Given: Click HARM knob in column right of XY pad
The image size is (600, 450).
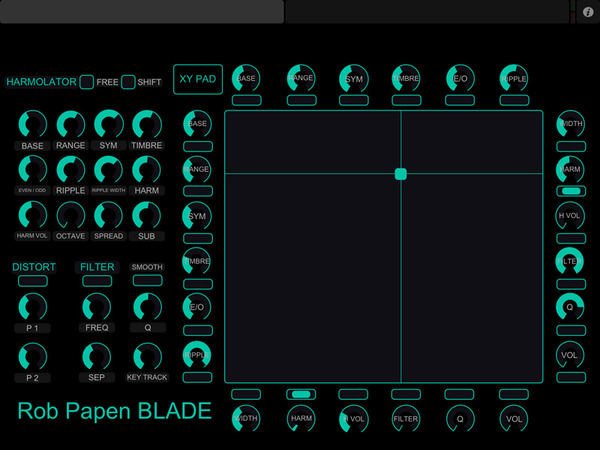Looking at the screenshot, I should pos(570,169).
